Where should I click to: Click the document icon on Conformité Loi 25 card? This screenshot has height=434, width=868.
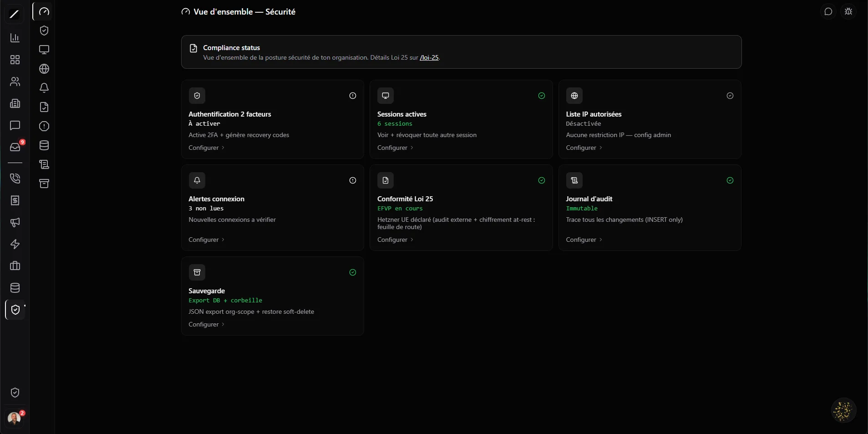coord(386,180)
